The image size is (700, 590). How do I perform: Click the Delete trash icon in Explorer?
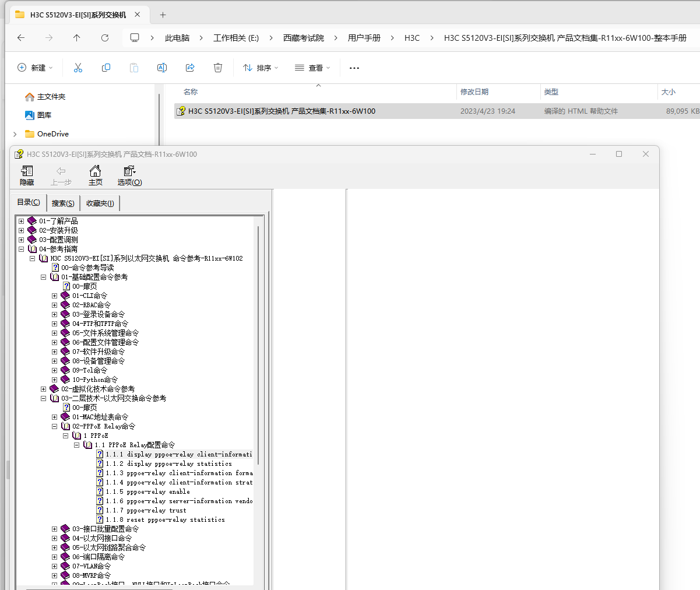click(x=218, y=68)
